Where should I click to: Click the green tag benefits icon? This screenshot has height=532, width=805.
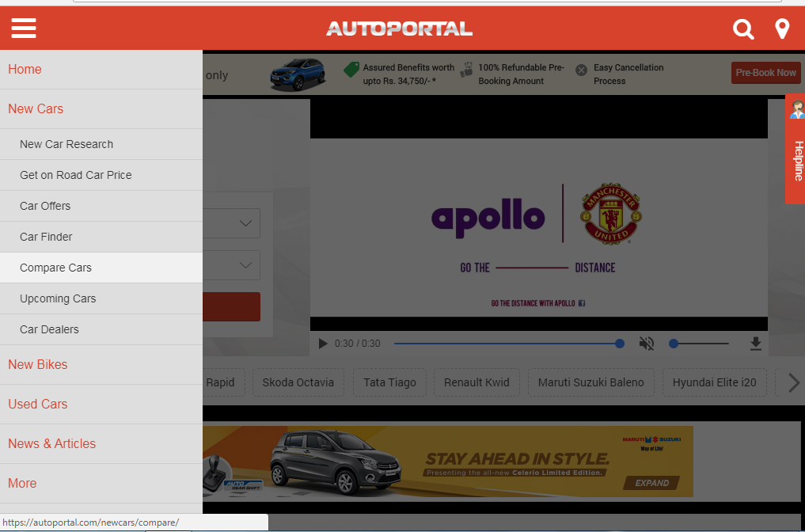tap(351, 70)
